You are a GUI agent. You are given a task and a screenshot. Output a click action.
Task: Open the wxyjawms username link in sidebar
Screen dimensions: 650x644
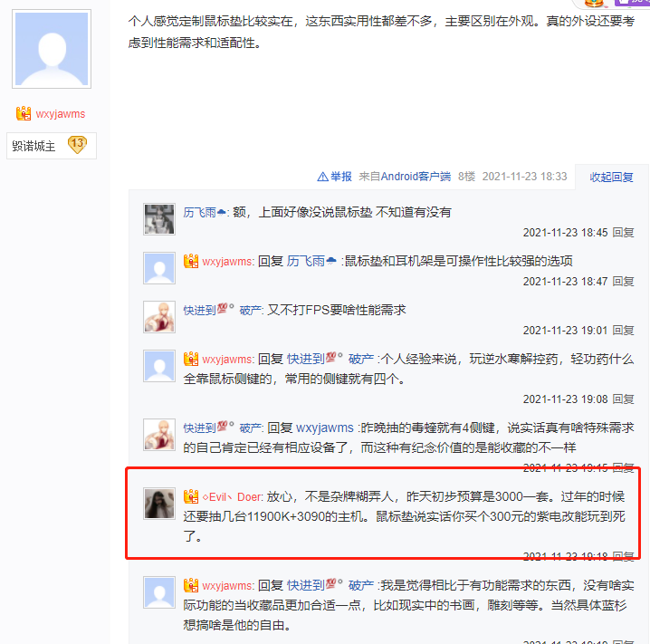tap(61, 113)
